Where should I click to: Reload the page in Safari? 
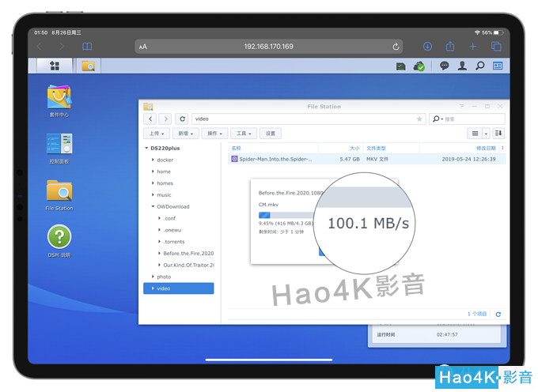(x=396, y=47)
